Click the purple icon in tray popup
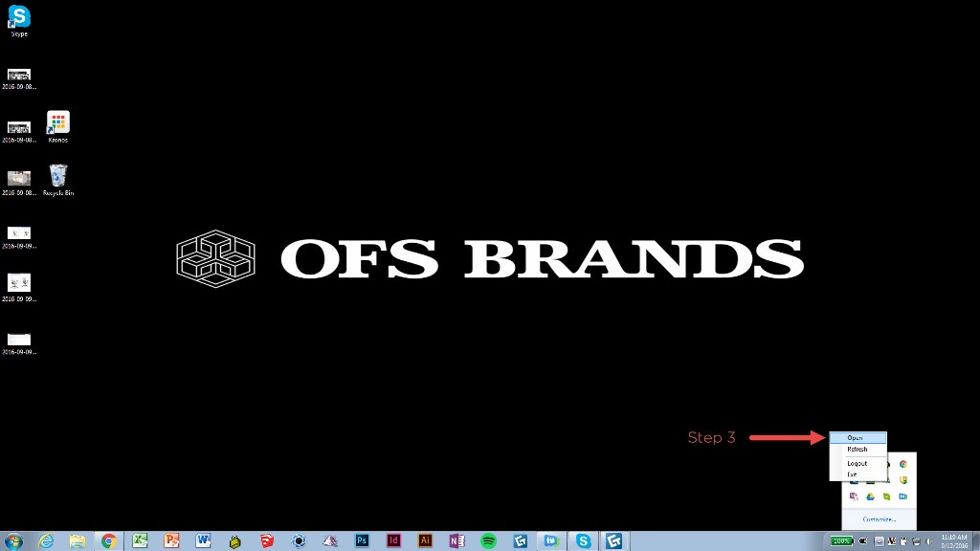 pos(854,496)
